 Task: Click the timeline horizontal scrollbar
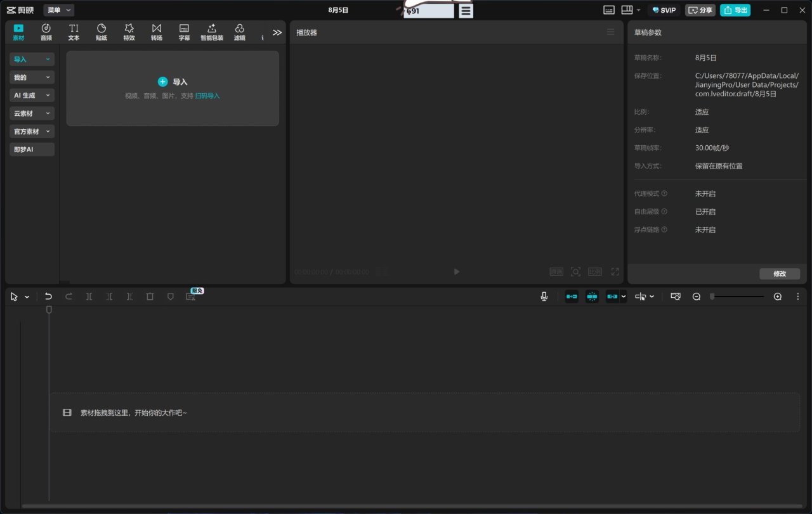(x=412, y=506)
